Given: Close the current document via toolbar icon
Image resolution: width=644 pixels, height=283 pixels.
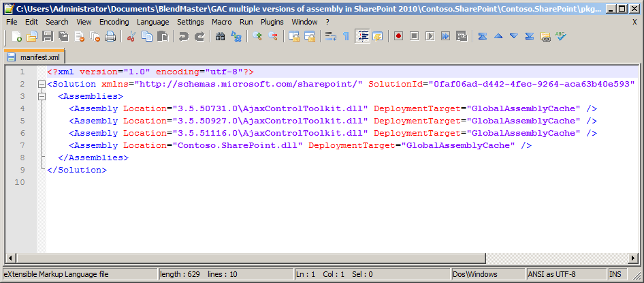Looking at the screenshot, I should point(79,37).
